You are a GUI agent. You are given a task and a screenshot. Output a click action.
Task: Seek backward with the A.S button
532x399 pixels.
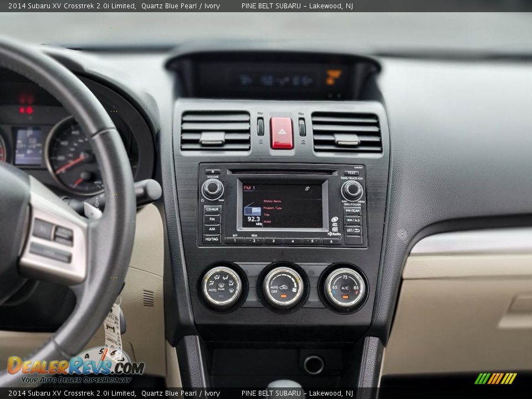point(353,221)
